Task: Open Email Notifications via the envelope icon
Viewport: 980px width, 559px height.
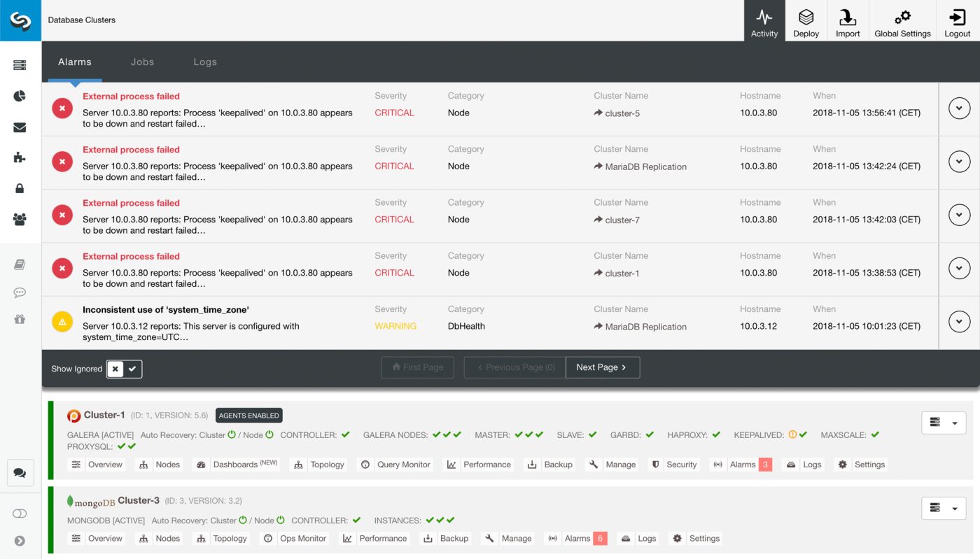Action: pos(20,127)
